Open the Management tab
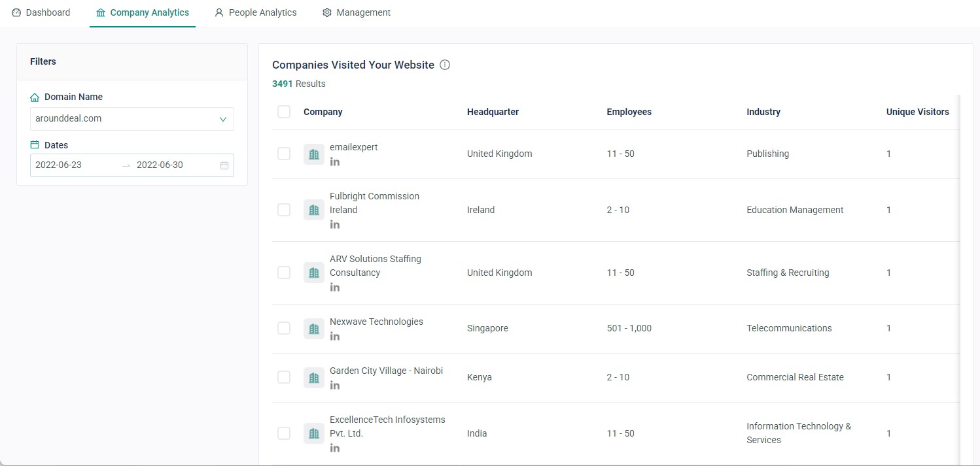 (x=357, y=12)
